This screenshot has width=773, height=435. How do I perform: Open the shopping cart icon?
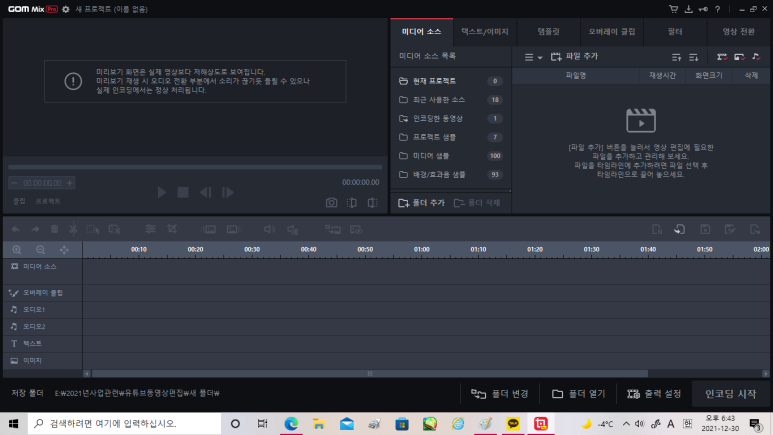(x=673, y=9)
